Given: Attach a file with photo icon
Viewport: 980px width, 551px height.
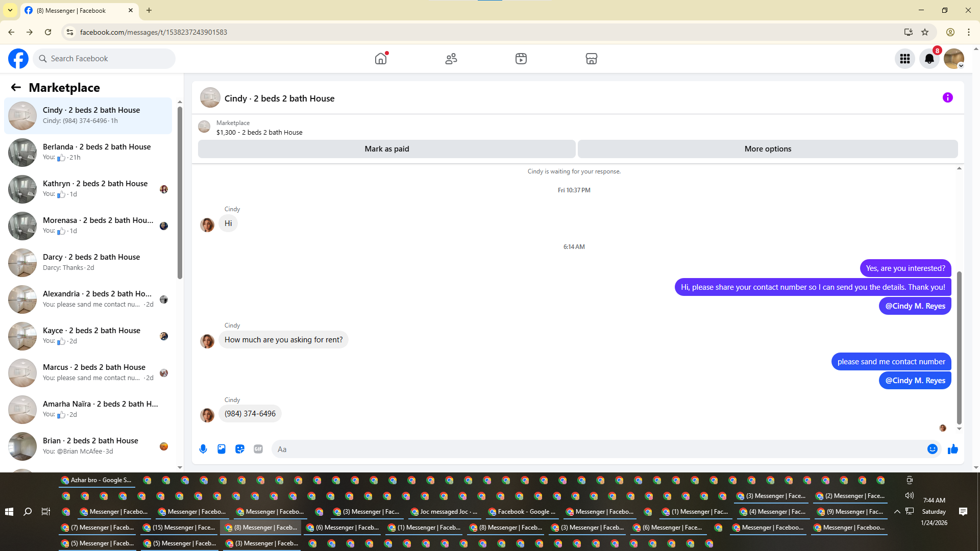Looking at the screenshot, I should click(x=222, y=449).
